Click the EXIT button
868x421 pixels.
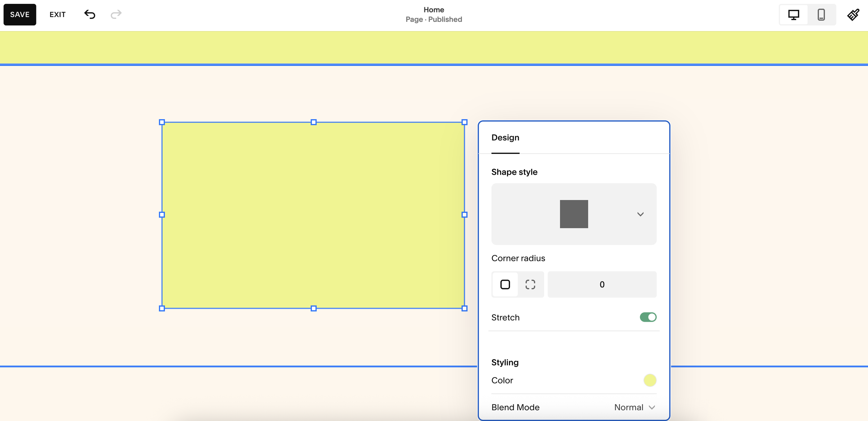click(x=57, y=14)
